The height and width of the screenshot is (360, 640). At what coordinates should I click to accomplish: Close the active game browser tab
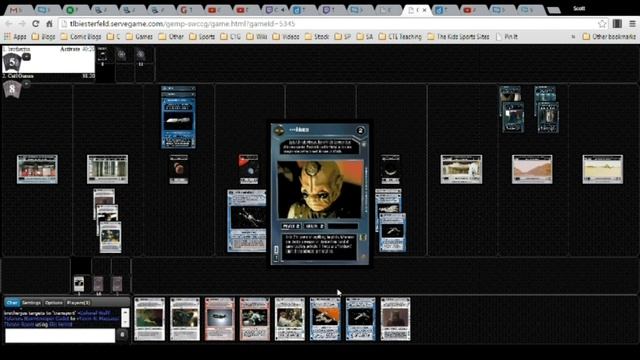coord(424,10)
